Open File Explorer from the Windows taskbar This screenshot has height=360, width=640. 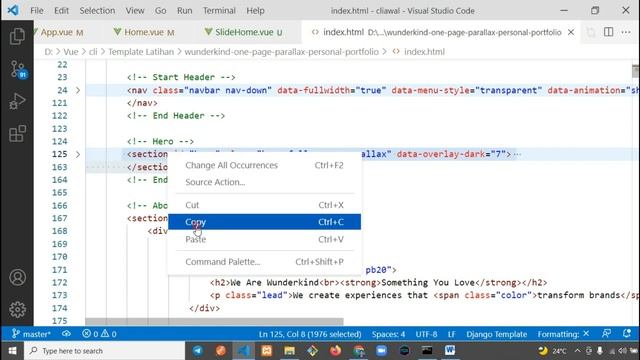pyautogui.click(x=289, y=351)
